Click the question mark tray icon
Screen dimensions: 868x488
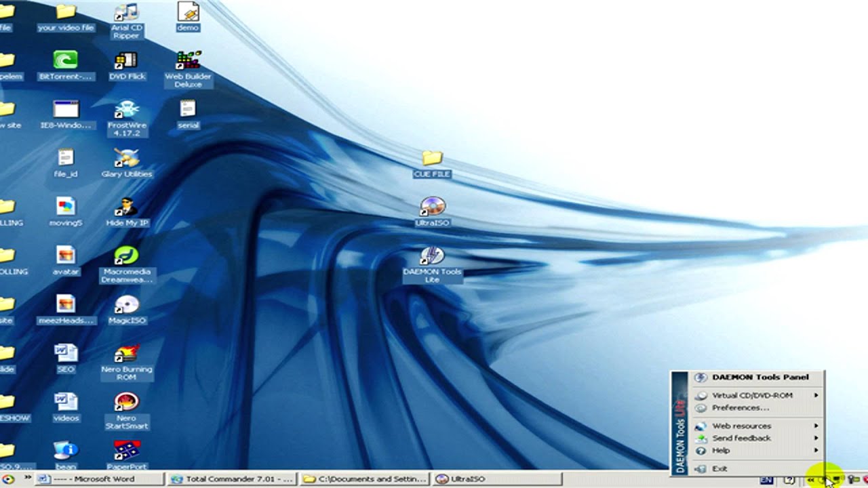pyautogui.click(x=789, y=480)
